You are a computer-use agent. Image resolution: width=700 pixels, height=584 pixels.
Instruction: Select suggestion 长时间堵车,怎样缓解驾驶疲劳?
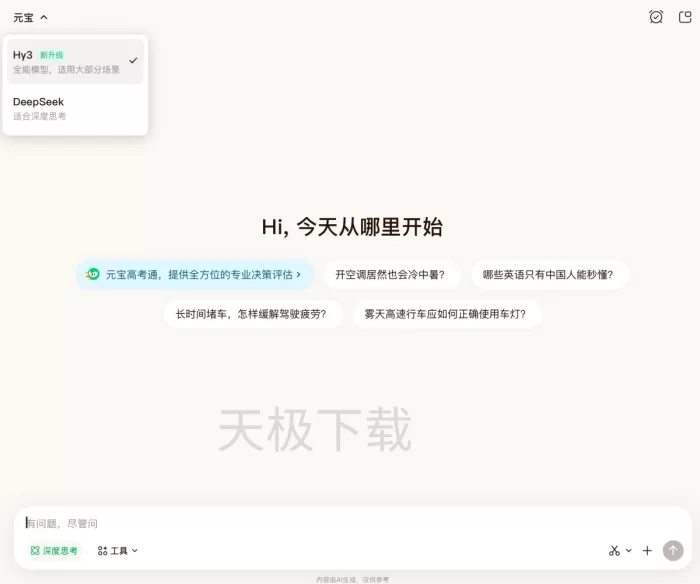point(251,314)
